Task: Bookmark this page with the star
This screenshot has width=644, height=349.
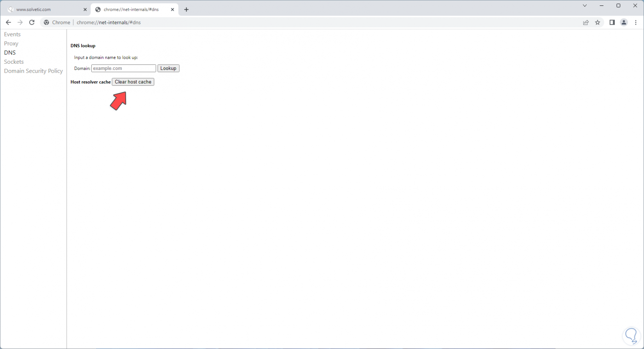Action: pos(598,22)
